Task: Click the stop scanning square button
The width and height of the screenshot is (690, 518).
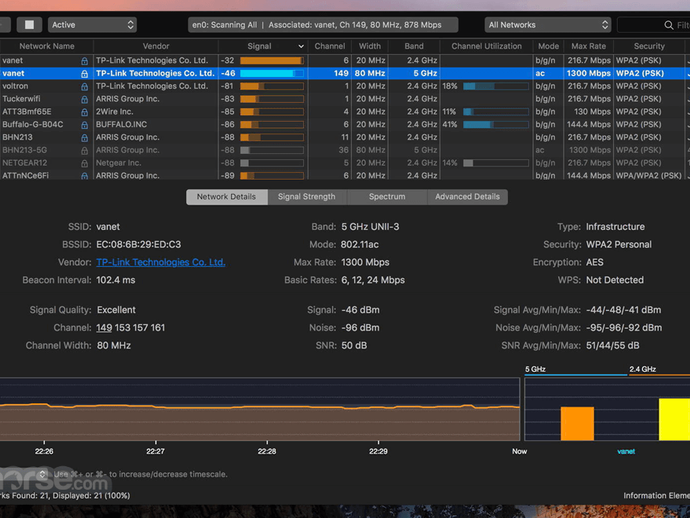Action: pos(29,25)
